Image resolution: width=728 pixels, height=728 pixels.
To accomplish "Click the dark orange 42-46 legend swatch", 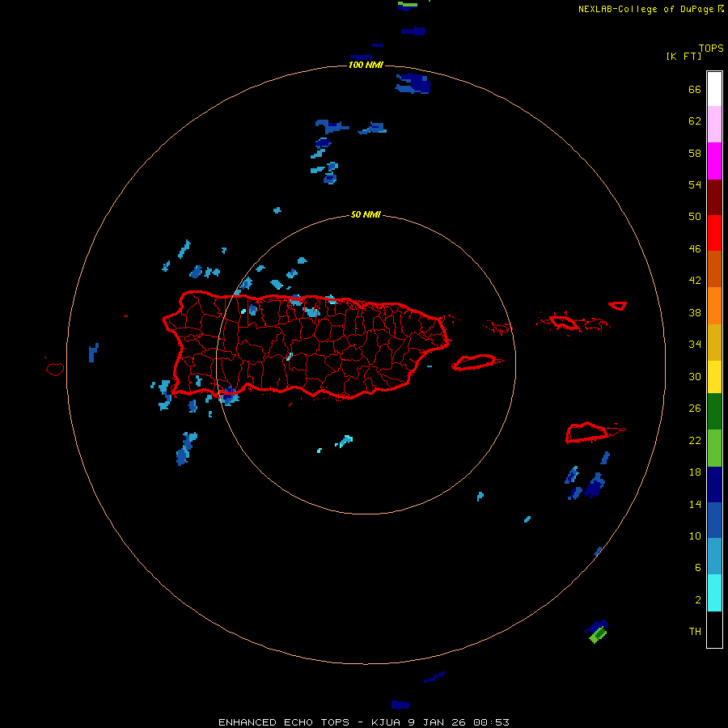I will point(714,269).
